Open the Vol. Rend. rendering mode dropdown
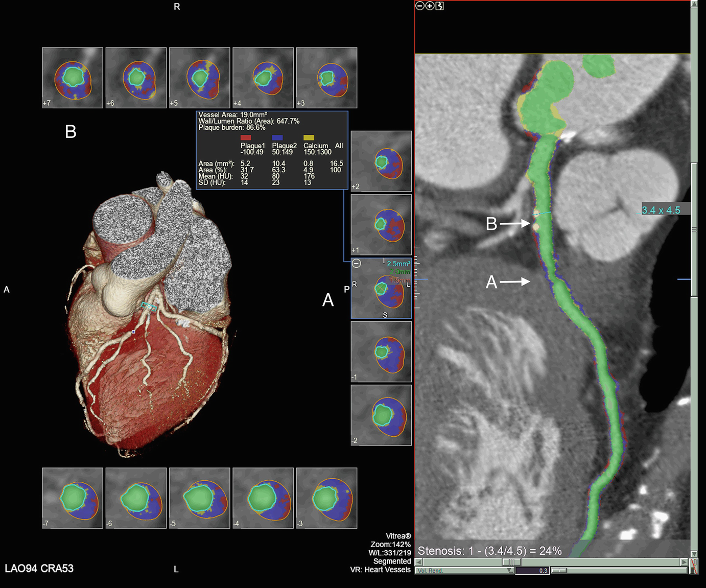The height and width of the screenshot is (588, 706). pos(510,571)
